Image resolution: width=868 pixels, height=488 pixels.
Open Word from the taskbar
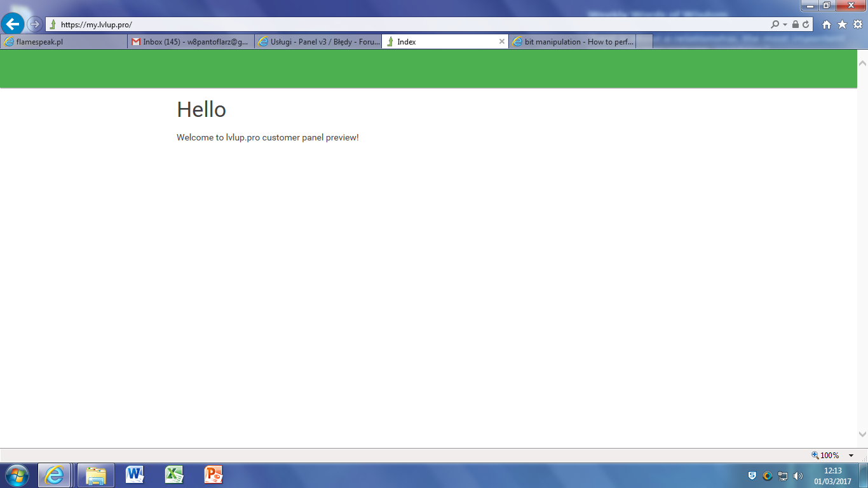135,475
